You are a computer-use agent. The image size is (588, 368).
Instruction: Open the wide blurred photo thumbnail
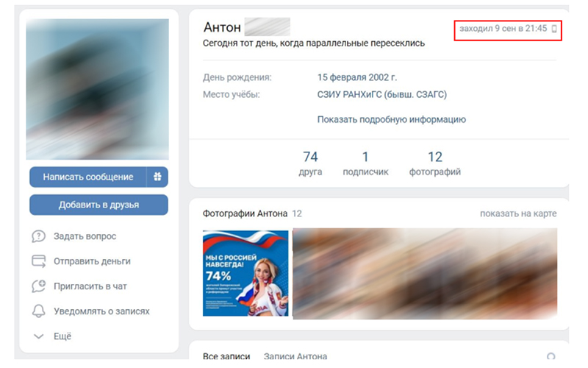pos(425,274)
